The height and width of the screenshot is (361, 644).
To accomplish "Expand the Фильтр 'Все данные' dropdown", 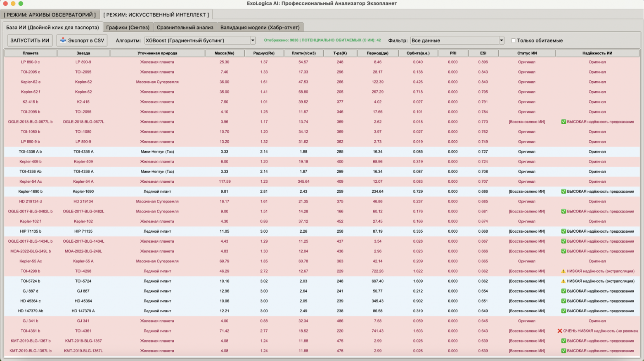I will click(x=456, y=40).
